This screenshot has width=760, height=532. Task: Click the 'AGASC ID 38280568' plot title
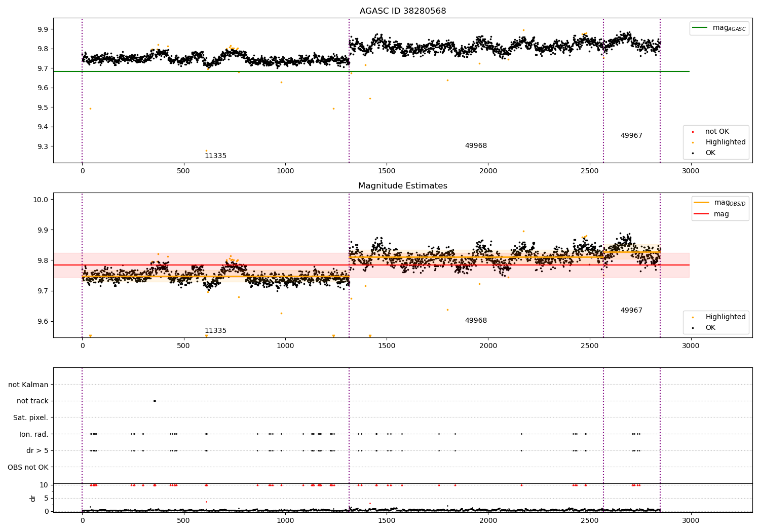click(x=403, y=11)
